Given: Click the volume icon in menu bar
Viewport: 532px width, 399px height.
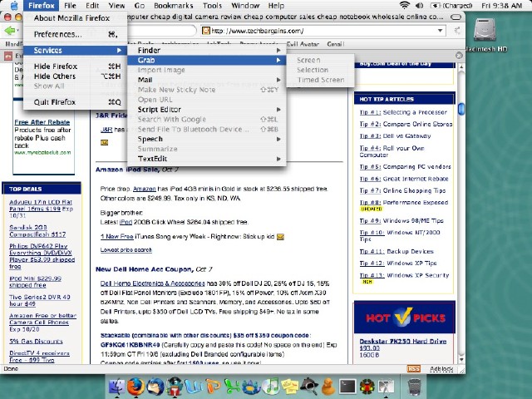Looking at the screenshot, I should pyautogui.click(x=419, y=6).
